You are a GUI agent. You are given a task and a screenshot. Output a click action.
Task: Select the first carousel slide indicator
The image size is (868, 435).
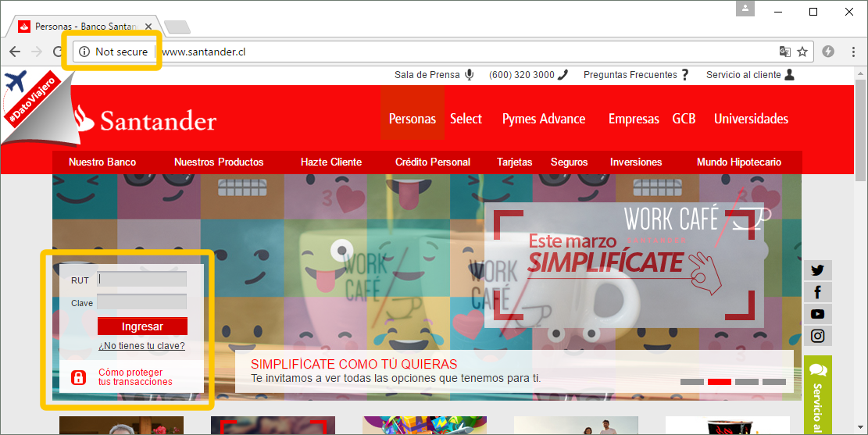pyautogui.click(x=692, y=382)
